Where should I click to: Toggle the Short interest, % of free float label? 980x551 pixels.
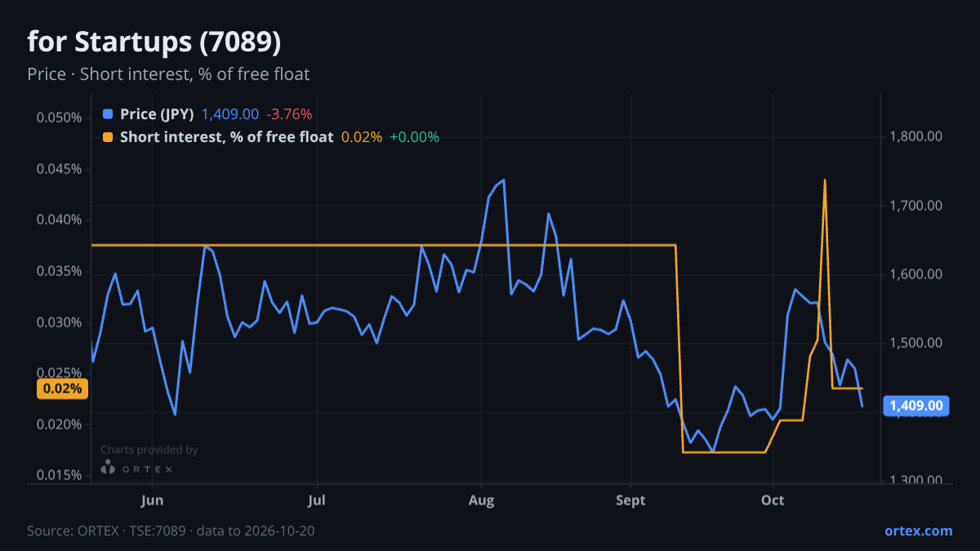(226, 137)
